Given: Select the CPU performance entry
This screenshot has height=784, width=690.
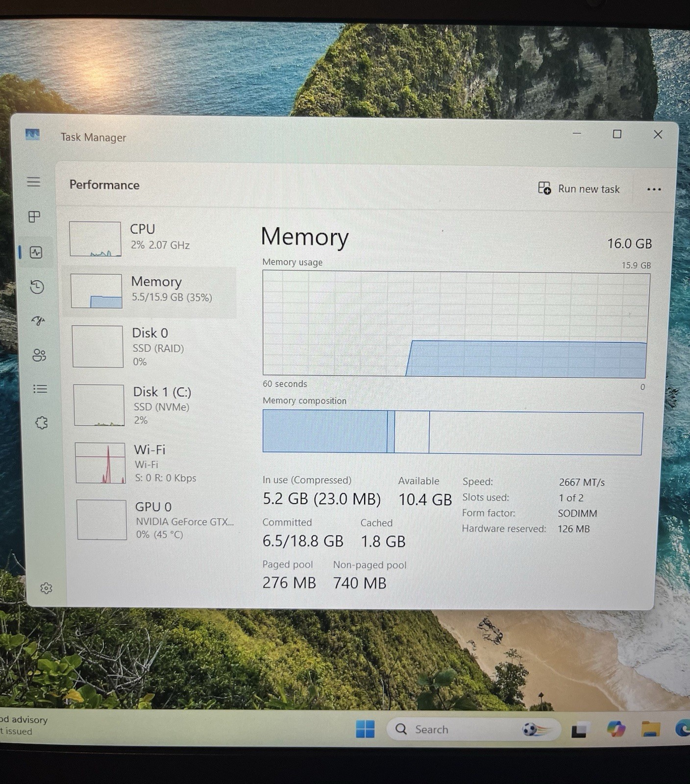Looking at the screenshot, I should (x=149, y=238).
